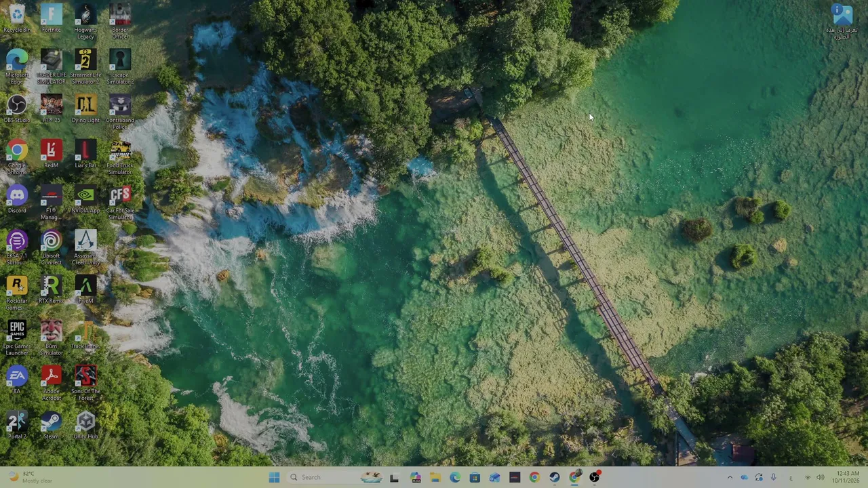Open the Windows Start menu
Viewport: 868px width, 488px height.
tap(274, 477)
